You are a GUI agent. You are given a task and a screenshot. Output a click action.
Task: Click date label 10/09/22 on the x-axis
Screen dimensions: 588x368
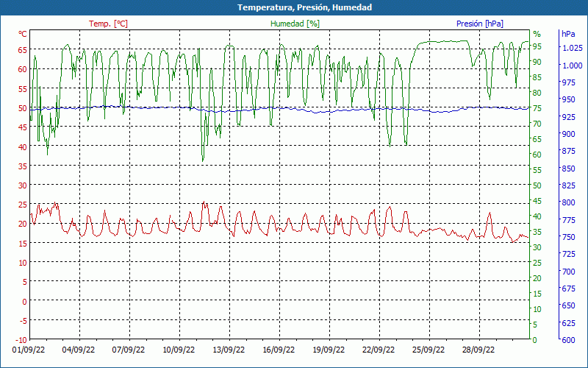179,350
